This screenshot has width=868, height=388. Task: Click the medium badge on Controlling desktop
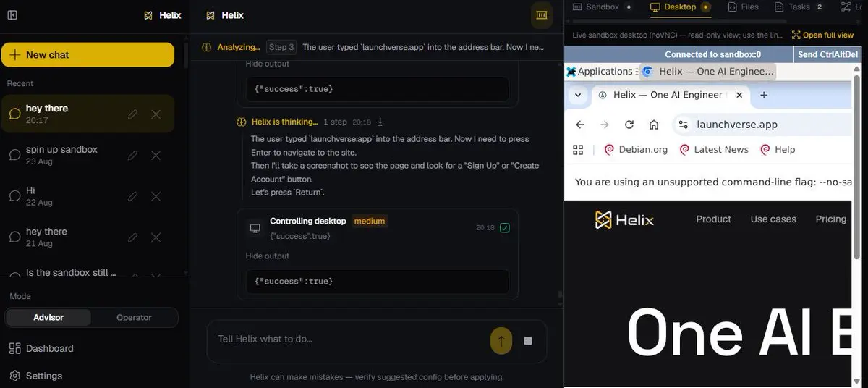(x=370, y=221)
